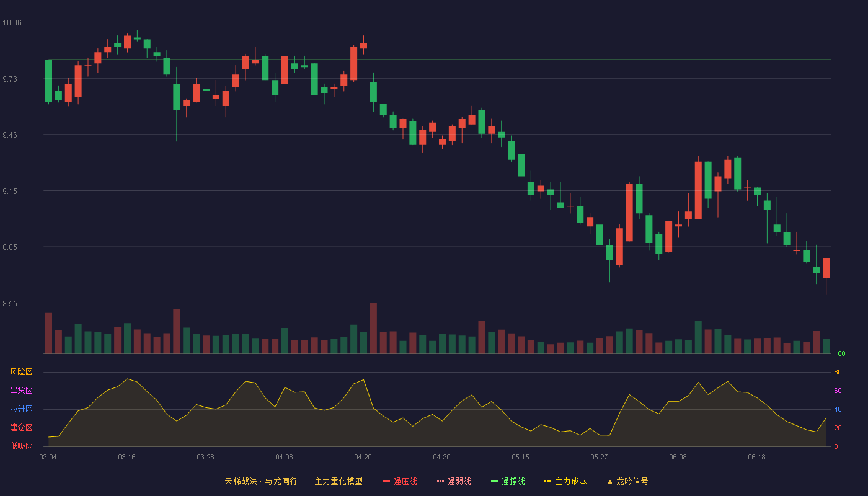This screenshot has width=868, height=496.
Task: Click the 04-30 date label
Action: 441,457
